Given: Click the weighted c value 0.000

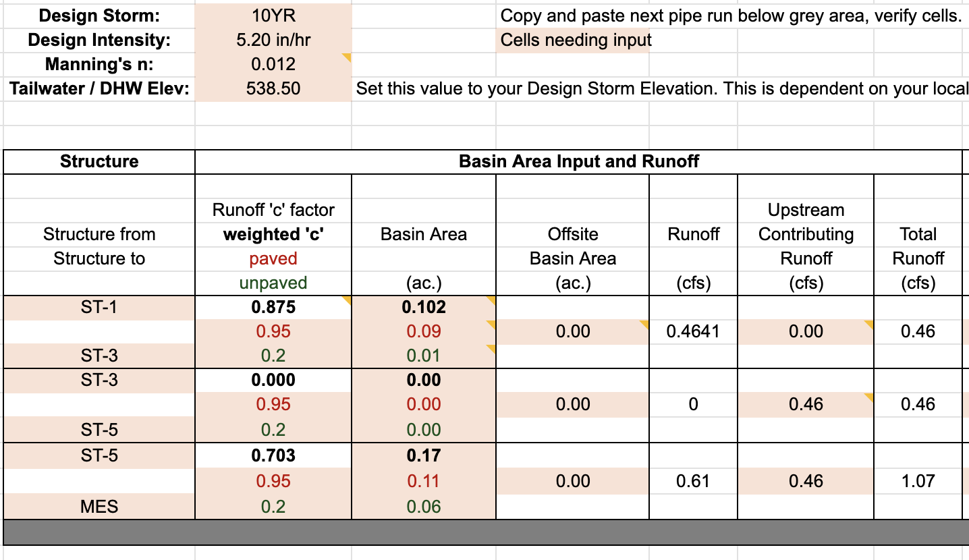Looking at the screenshot, I should [273, 380].
